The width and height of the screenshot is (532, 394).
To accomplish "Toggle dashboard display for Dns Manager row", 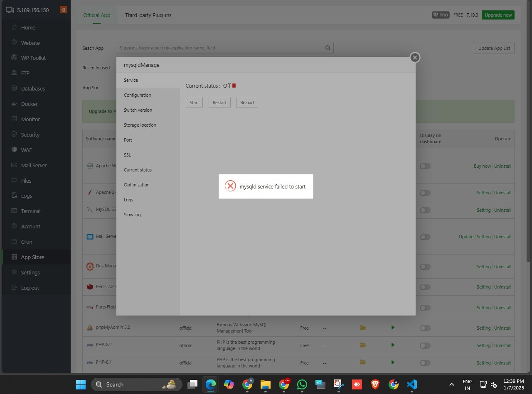I will [x=425, y=267].
